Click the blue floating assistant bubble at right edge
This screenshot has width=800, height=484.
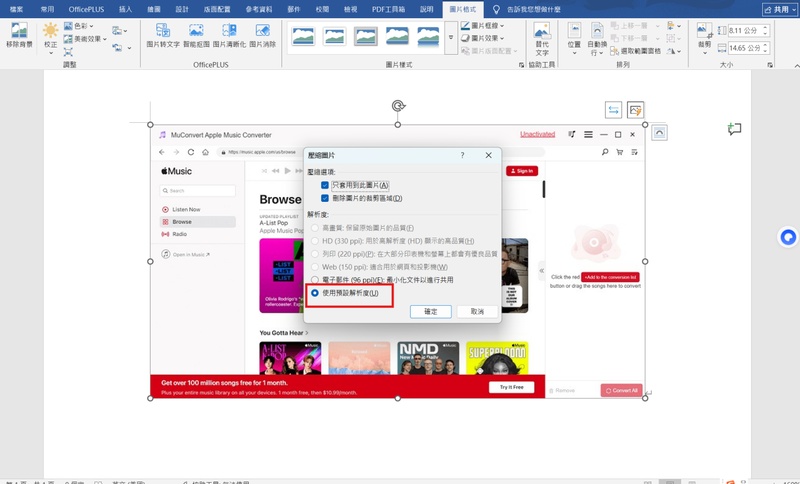tap(788, 237)
